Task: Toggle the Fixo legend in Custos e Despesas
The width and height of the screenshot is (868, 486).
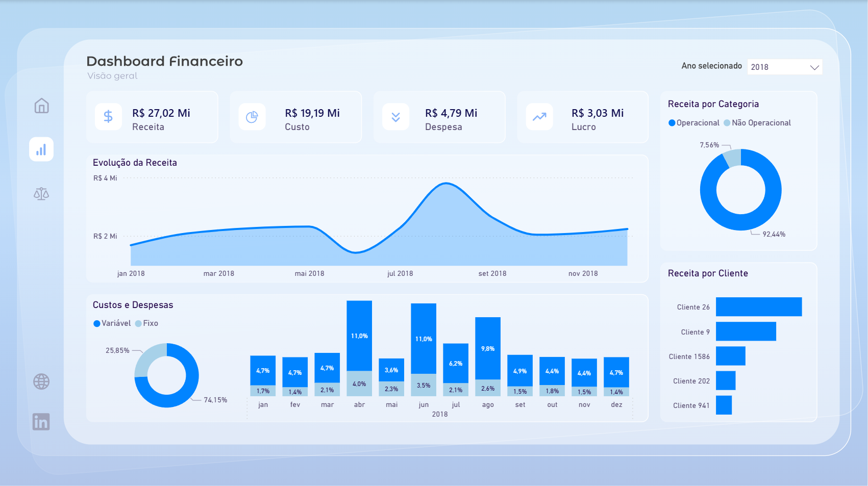Action: click(147, 323)
